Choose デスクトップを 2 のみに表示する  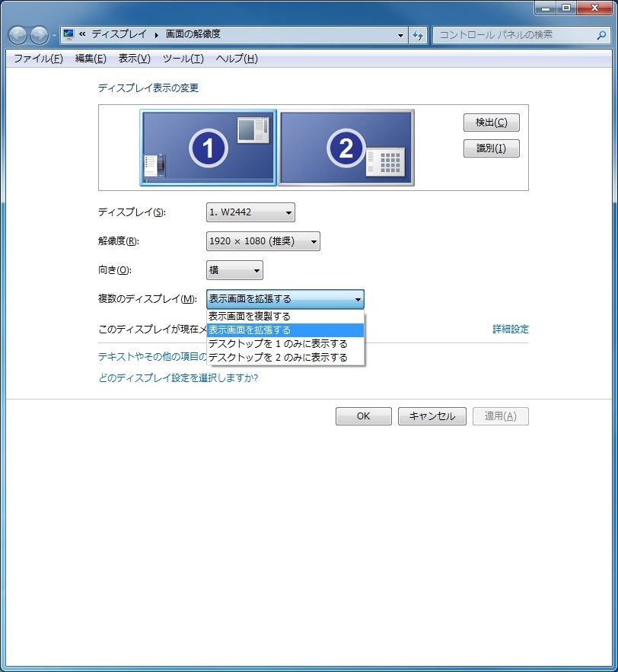click(285, 358)
